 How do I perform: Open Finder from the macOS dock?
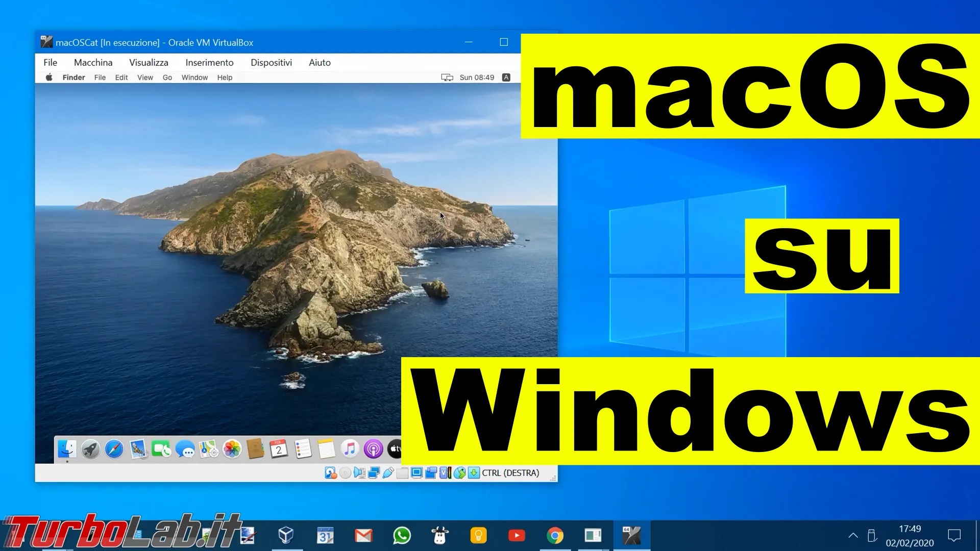click(x=67, y=449)
